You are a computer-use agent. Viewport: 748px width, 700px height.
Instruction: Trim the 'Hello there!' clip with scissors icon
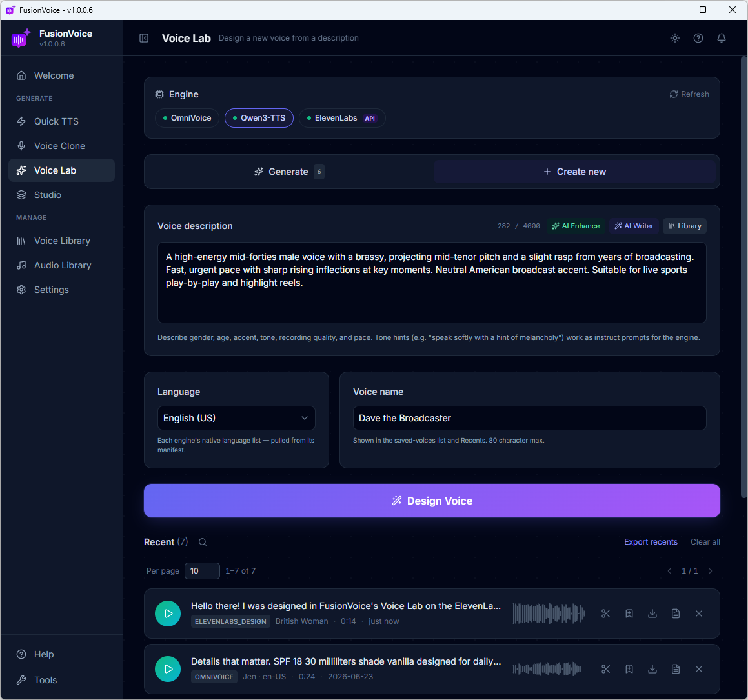click(x=606, y=613)
